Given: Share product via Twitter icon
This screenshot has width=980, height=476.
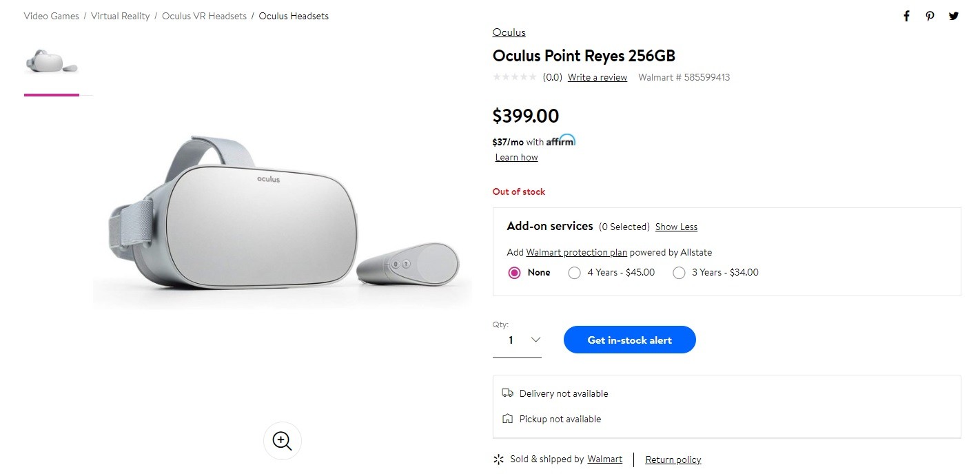Looking at the screenshot, I should pos(954,17).
